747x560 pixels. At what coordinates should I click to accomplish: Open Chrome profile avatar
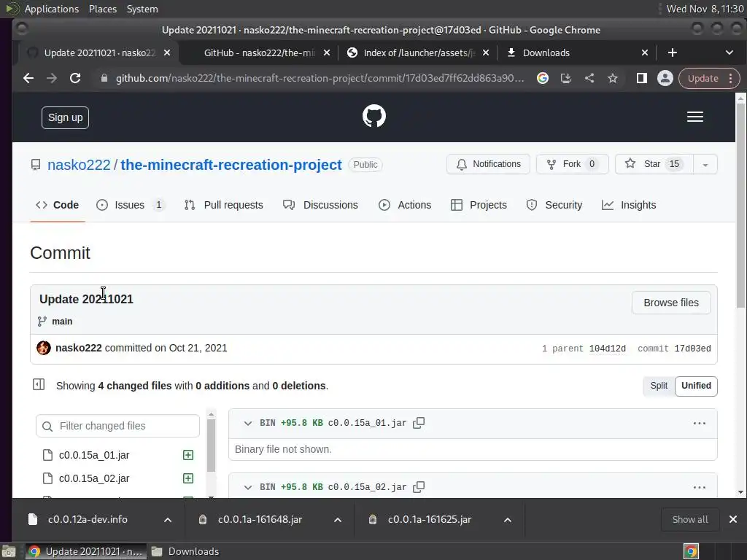pyautogui.click(x=665, y=79)
